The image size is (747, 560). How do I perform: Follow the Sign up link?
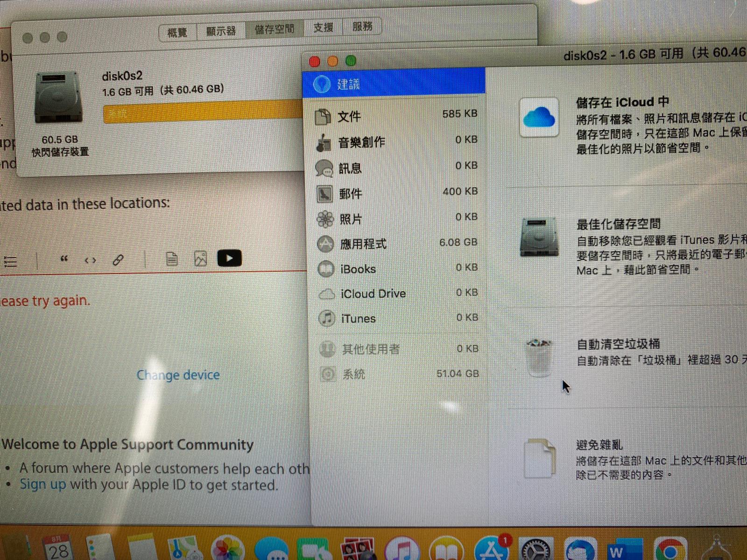coord(42,484)
